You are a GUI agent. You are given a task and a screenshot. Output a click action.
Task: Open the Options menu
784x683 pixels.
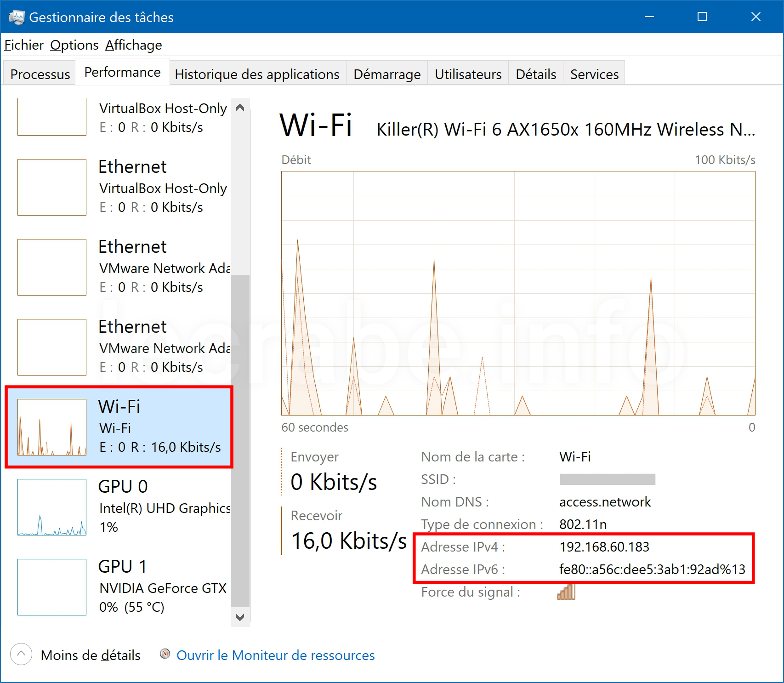pyautogui.click(x=74, y=45)
